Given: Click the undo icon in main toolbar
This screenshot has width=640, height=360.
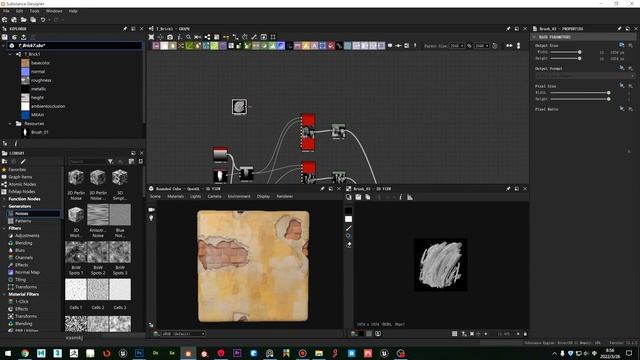Looking at the screenshot, I should [x=43, y=20].
